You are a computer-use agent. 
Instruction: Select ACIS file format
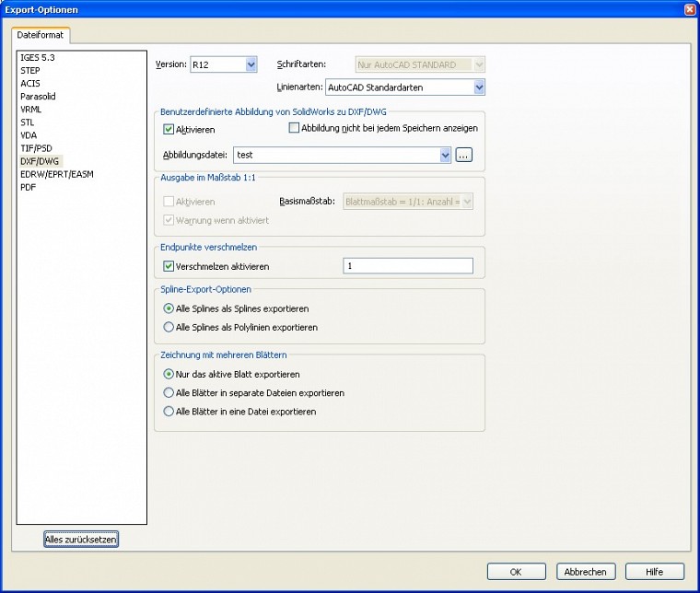pyautogui.click(x=30, y=84)
